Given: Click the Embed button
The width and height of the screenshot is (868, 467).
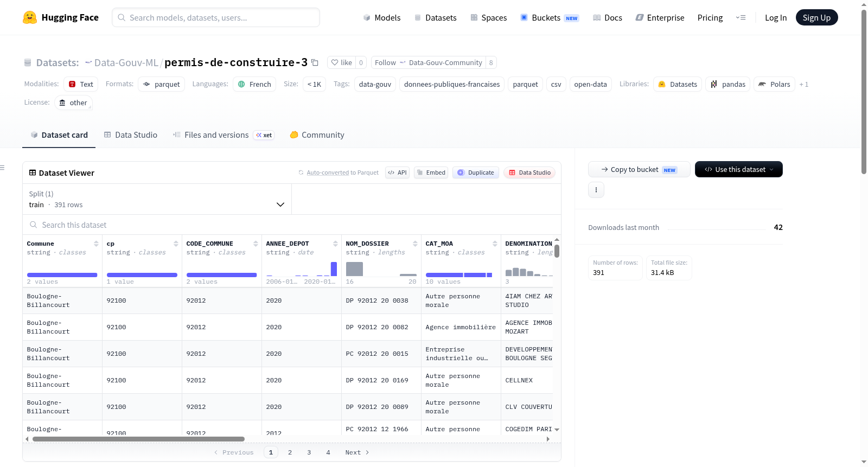Looking at the screenshot, I should point(431,172).
